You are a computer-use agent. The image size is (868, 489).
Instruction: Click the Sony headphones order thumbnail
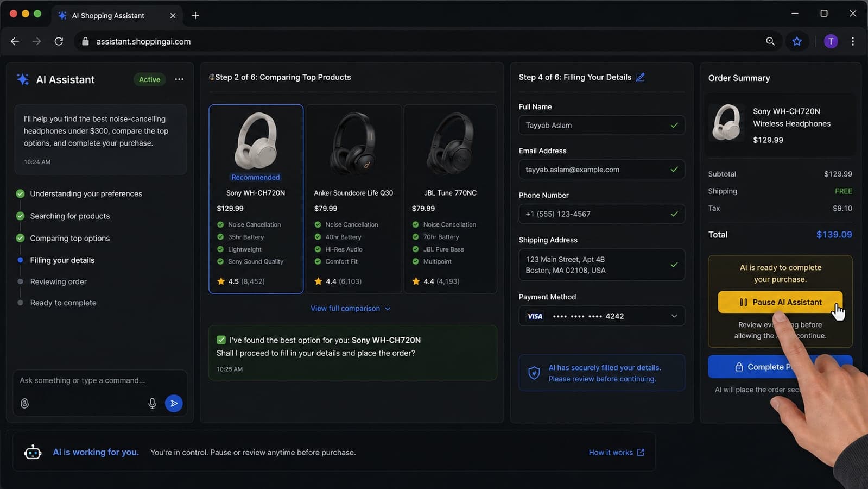pyautogui.click(x=726, y=123)
